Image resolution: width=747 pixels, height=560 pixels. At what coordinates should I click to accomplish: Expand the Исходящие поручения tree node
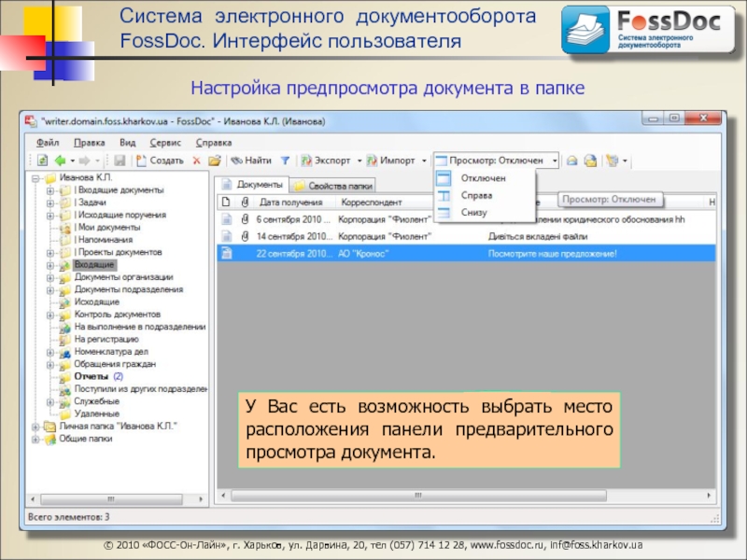point(50,216)
